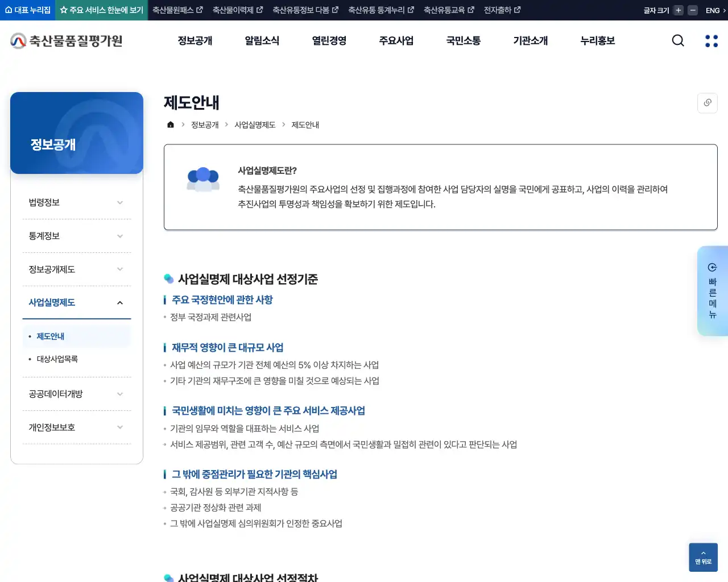Screen dimensions: 728x582
Task: Open the all-menu grid icon
Action: click(x=711, y=40)
